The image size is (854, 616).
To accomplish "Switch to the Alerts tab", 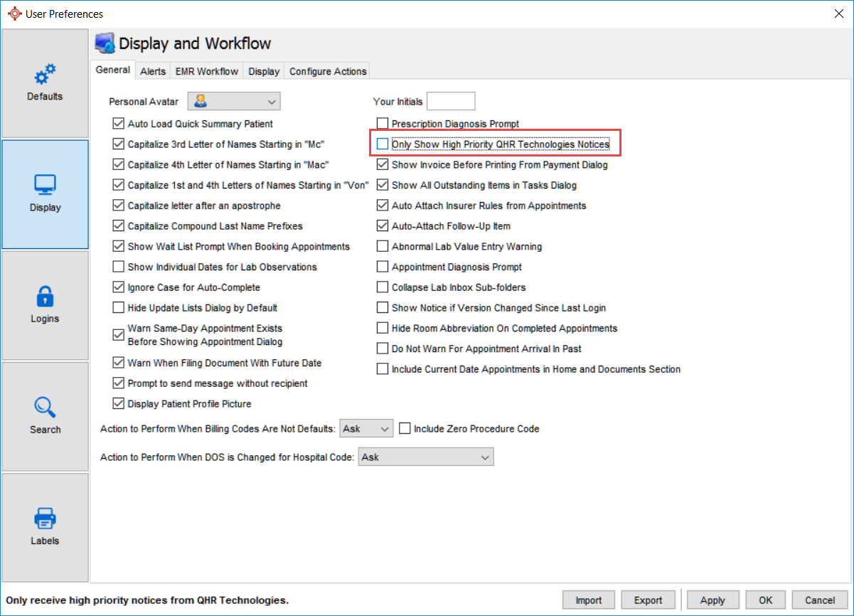I will point(153,71).
